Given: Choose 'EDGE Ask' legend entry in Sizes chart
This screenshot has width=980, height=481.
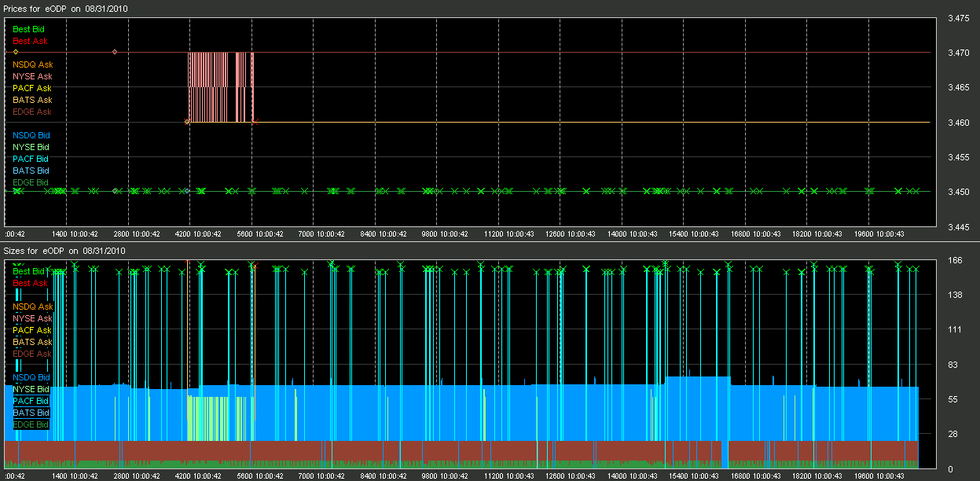Looking at the screenshot, I should [x=32, y=354].
